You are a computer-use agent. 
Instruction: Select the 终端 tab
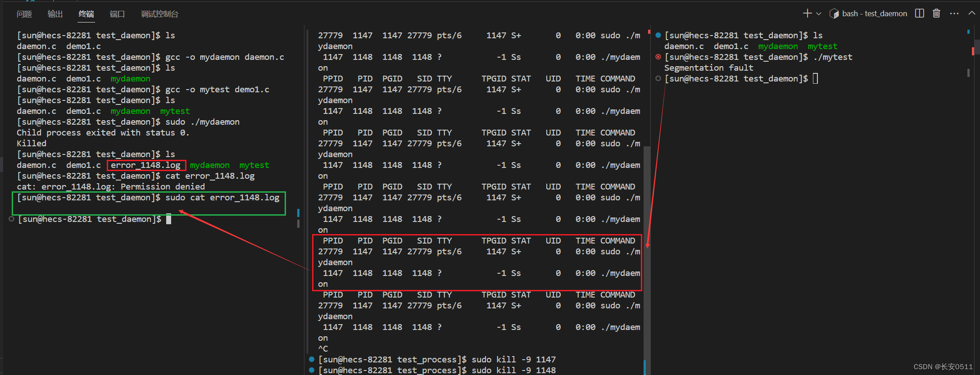click(86, 14)
